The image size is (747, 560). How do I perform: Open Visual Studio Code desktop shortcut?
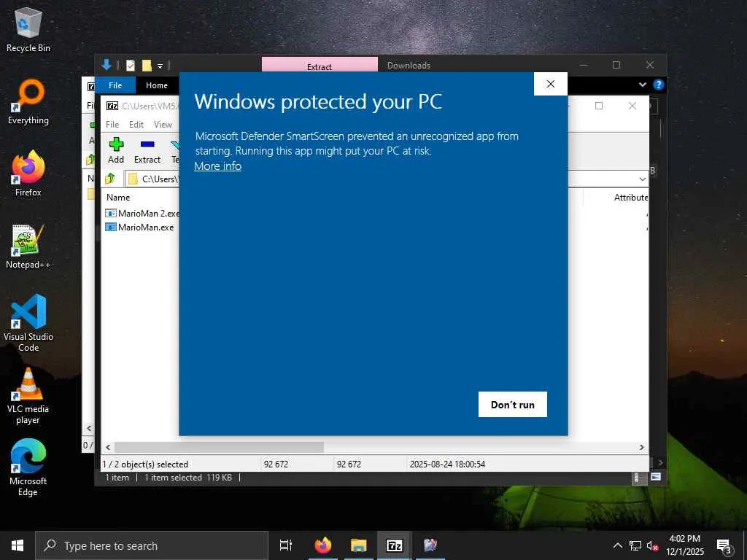(x=28, y=323)
